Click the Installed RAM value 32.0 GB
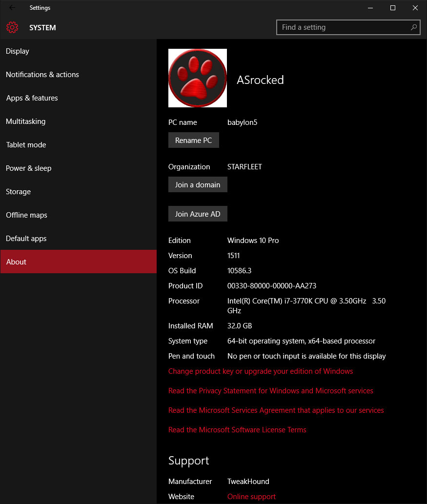Screen dimensions: 427x504 tap(240, 326)
